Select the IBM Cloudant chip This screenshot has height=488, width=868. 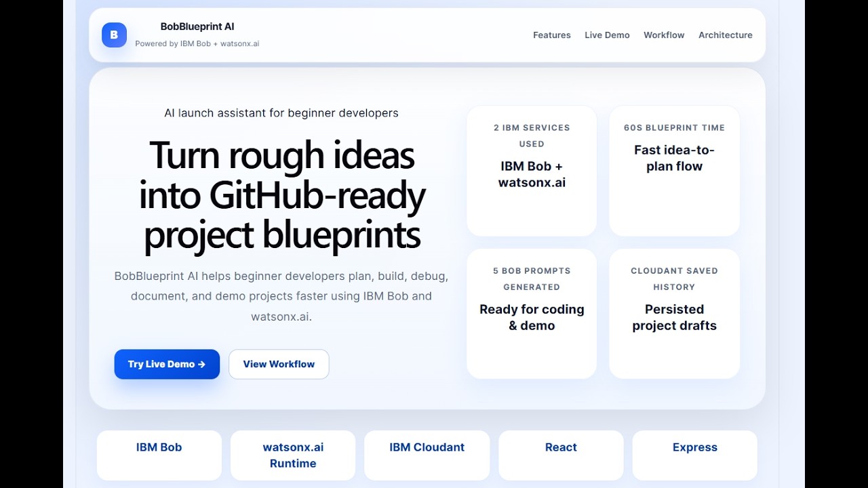pos(427,455)
